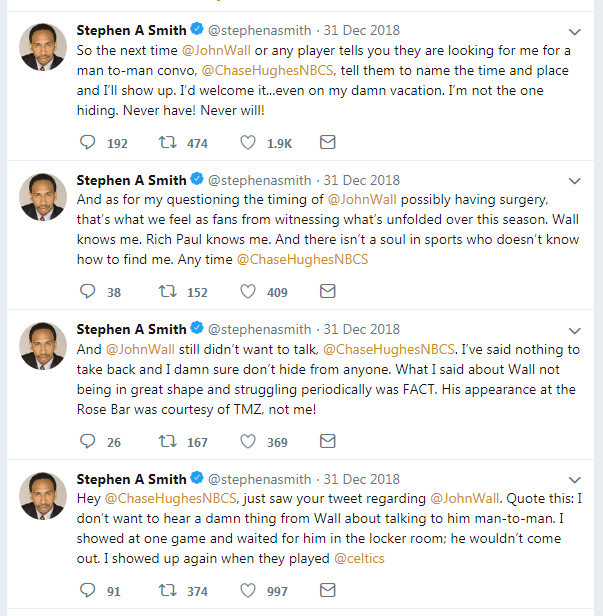Expand options chevron on first tweet
This screenshot has height=616, width=603.
point(574,32)
